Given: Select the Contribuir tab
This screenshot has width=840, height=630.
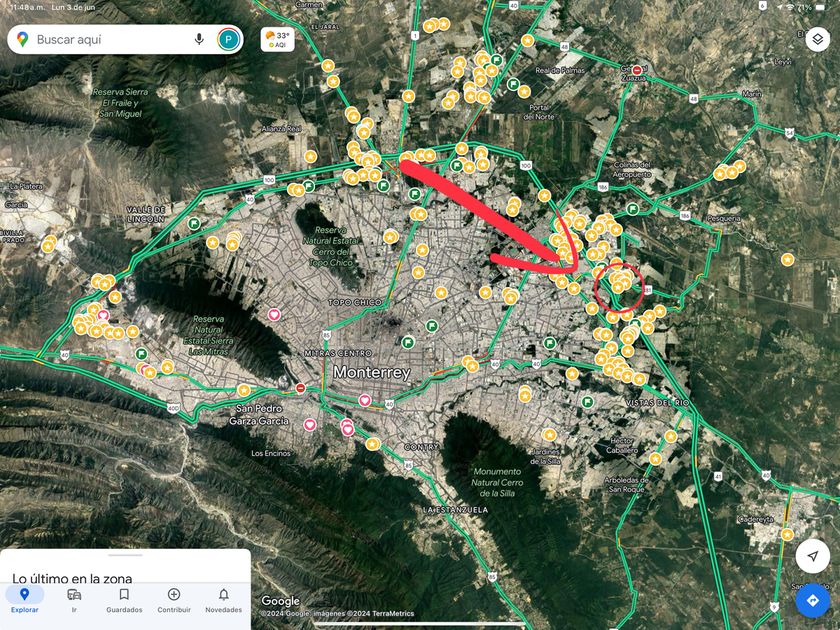Looking at the screenshot, I should [x=174, y=600].
